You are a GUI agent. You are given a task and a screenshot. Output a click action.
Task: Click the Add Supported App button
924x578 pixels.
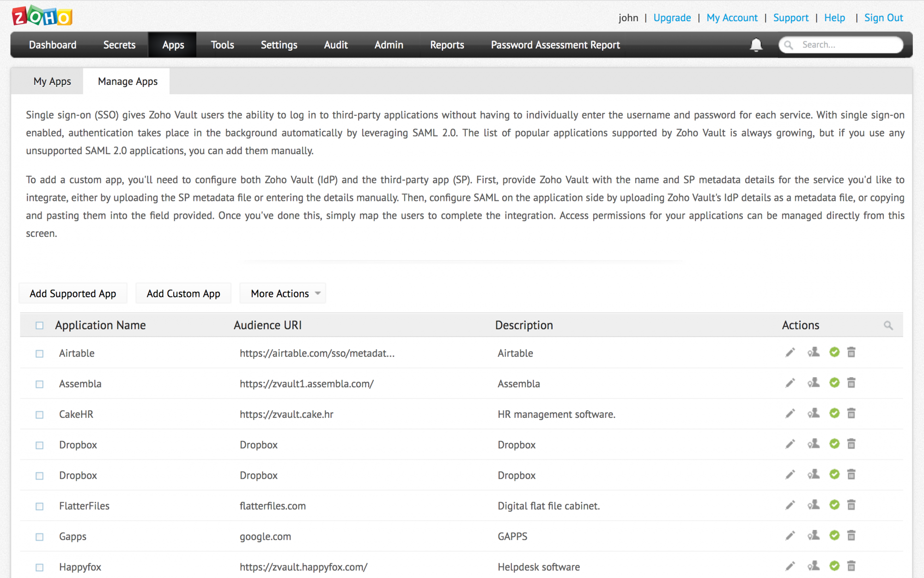point(73,294)
